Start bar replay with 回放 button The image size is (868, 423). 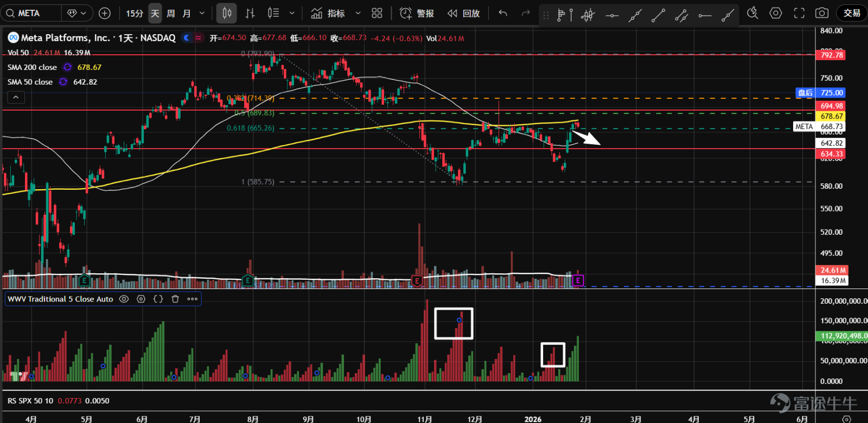click(464, 13)
